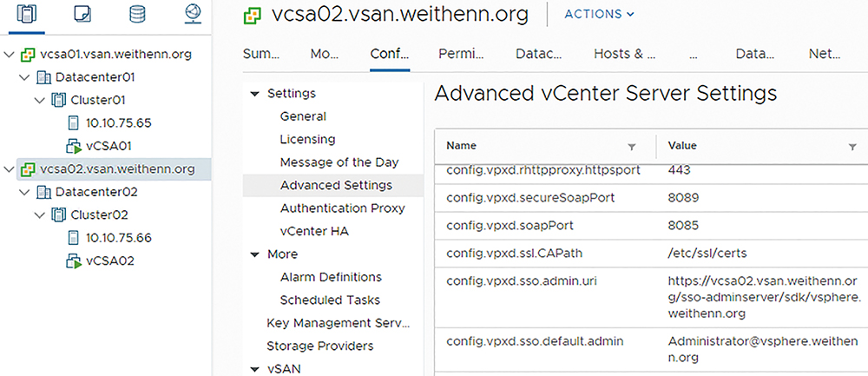Screen dimensions: 868x376
Task: Open the Licensing settings page
Action: (x=308, y=139)
